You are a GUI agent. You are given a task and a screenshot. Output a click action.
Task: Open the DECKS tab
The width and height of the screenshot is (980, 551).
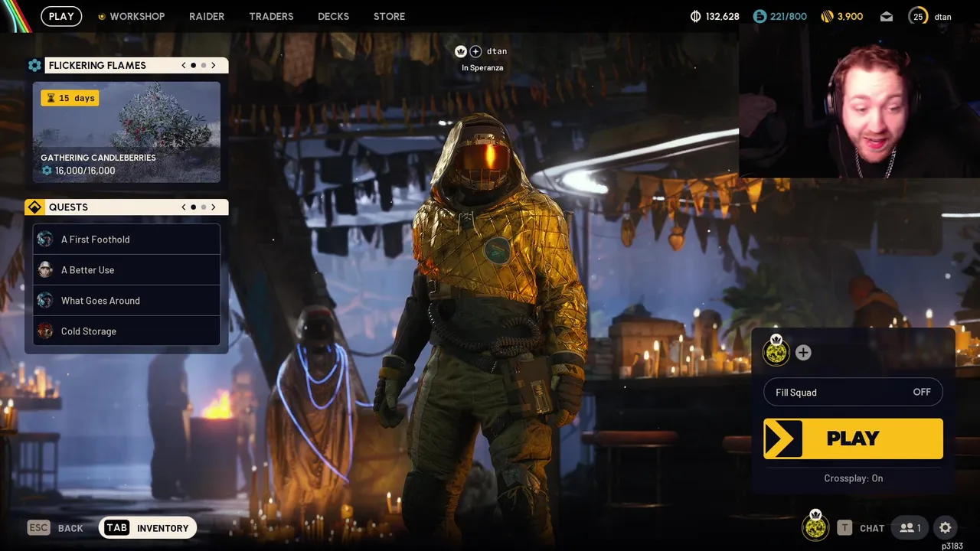[333, 16]
